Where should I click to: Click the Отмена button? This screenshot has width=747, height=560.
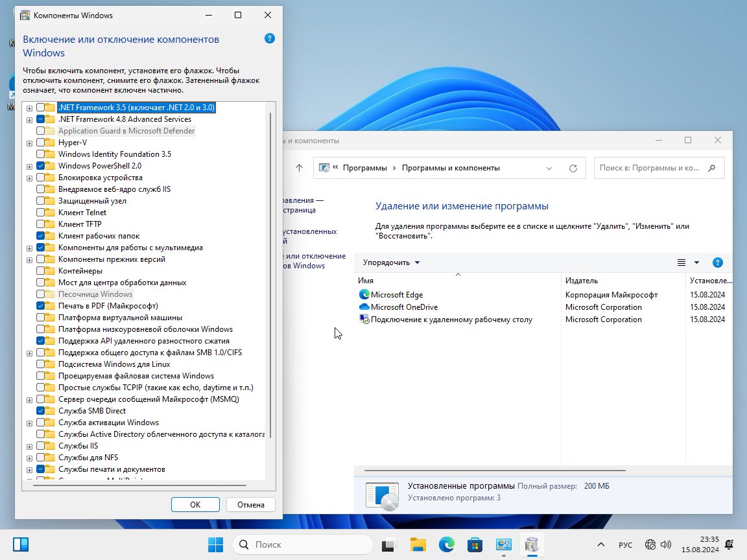click(250, 504)
